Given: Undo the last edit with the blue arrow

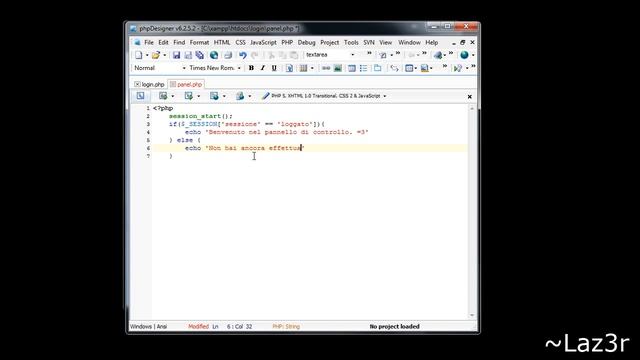Looking at the screenshot, I should pos(242,55).
